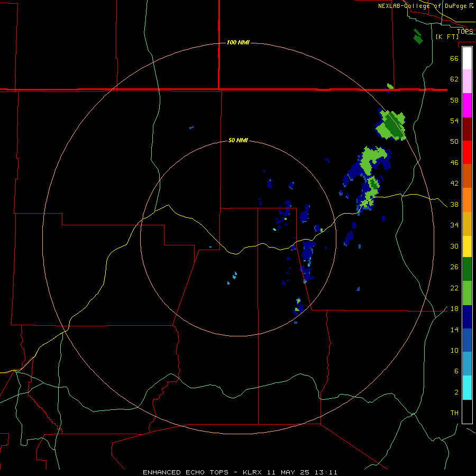Screen dimensions: 476x476
Task: Click the white swatch in the tops legend
Action: 467,58
